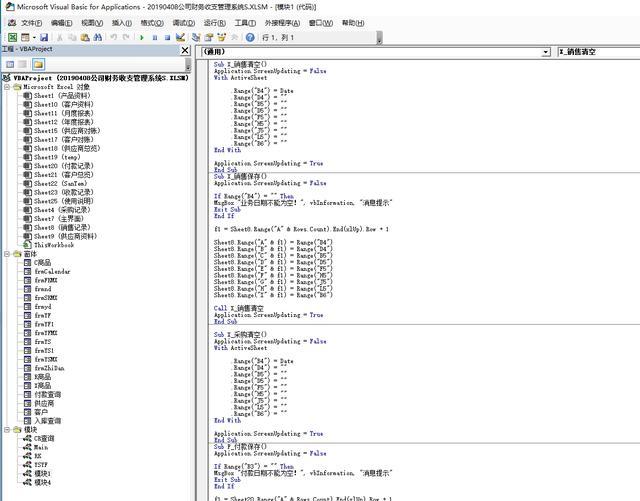Image resolution: width=640 pixels, height=501 pixels.
Task: Click the View Microsoft Excel toolbar icon
Action: pos(12,37)
